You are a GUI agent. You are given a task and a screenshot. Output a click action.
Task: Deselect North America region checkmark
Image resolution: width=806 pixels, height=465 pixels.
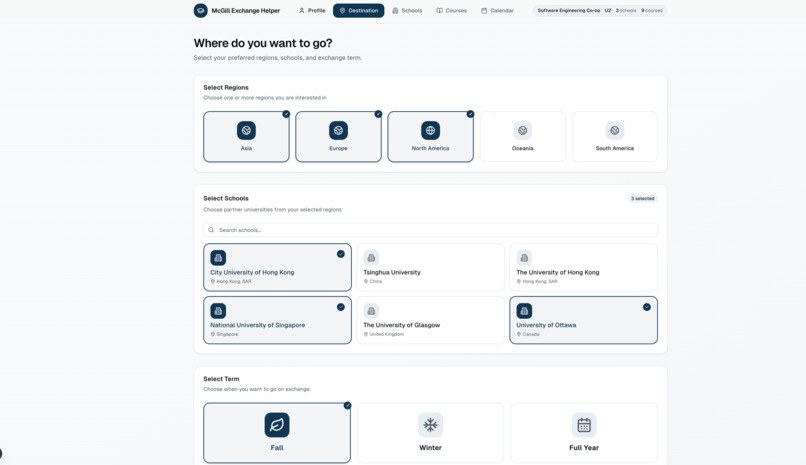470,114
